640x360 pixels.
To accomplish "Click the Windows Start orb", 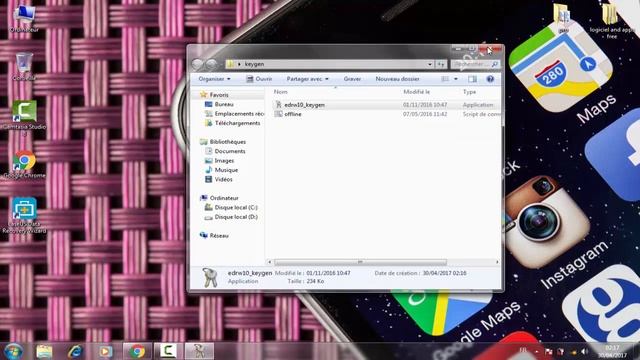I will (x=13, y=351).
